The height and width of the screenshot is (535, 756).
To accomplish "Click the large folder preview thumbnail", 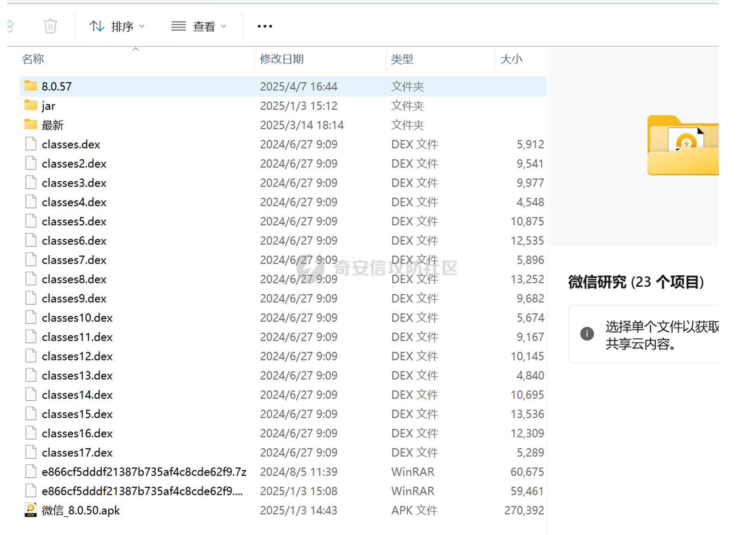I will tap(683, 145).
